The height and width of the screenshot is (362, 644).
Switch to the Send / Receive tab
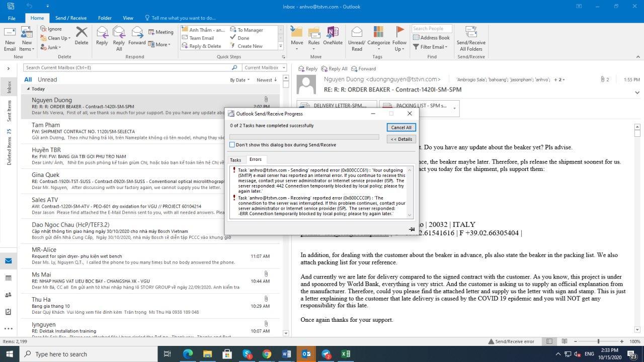71,18
